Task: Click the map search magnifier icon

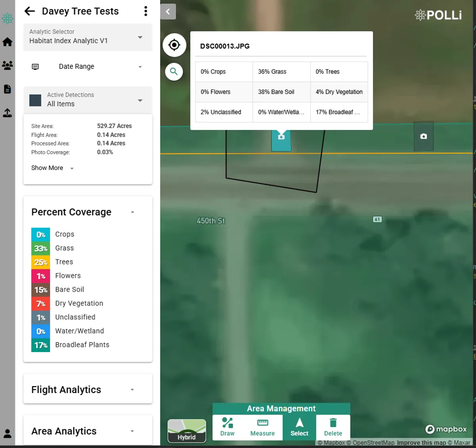Action: pyautogui.click(x=174, y=72)
